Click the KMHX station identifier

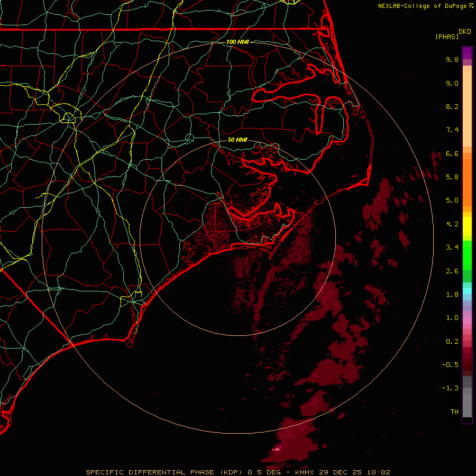tap(305, 472)
